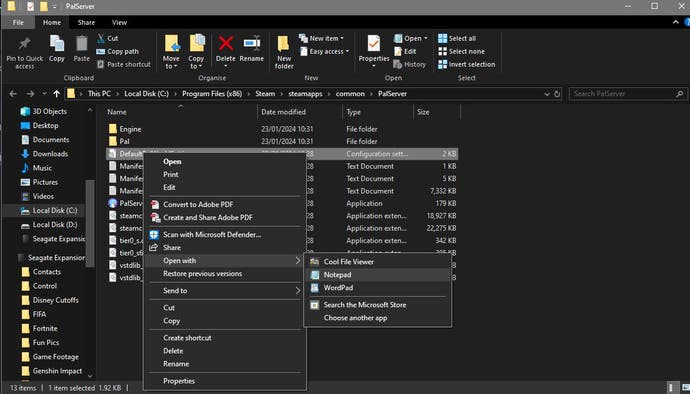Open the Easy access dropdown
Image resolution: width=690 pixels, height=394 pixels.
[324, 52]
